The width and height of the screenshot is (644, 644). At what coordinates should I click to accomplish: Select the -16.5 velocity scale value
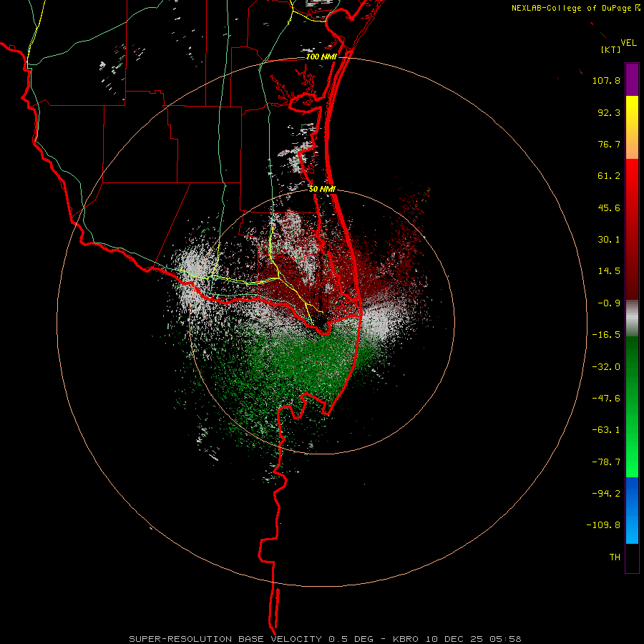click(x=606, y=335)
